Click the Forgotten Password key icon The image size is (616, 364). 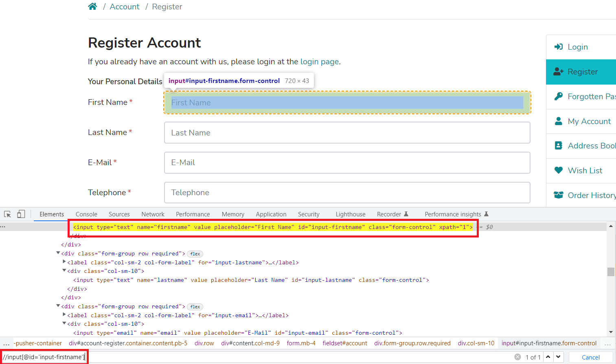pyautogui.click(x=558, y=96)
